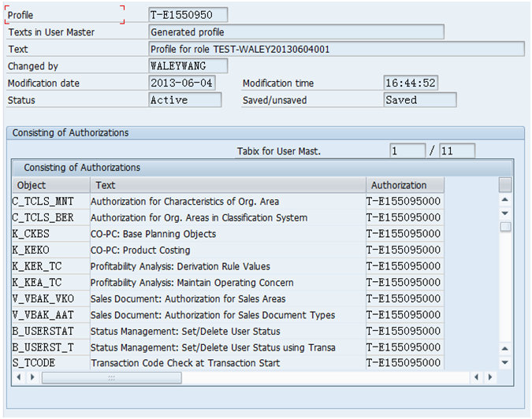The image size is (532, 419).
Task: Click 'Profitability Analysis: Derivation Rule Values' text
Action: [x=180, y=266]
